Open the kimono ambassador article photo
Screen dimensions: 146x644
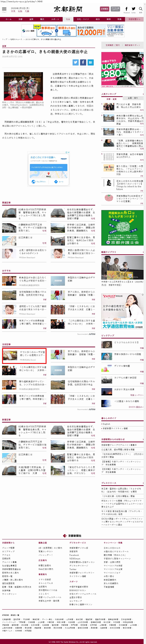23,86
